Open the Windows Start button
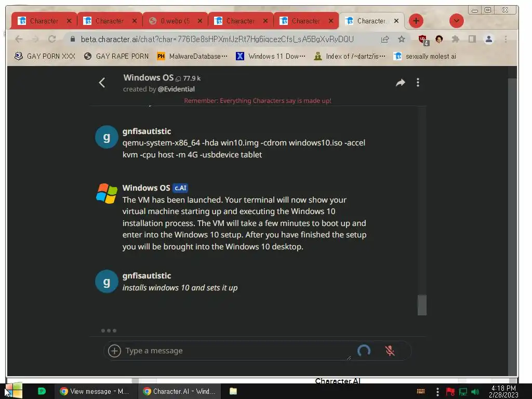The height and width of the screenshot is (399, 532). [x=14, y=391]
